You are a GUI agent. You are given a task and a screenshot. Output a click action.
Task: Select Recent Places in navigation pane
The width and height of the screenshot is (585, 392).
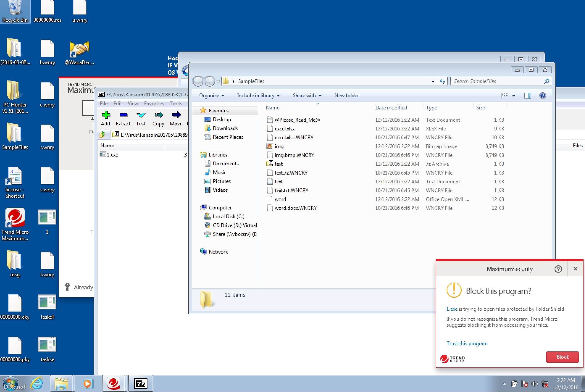[x=228, y=137]
